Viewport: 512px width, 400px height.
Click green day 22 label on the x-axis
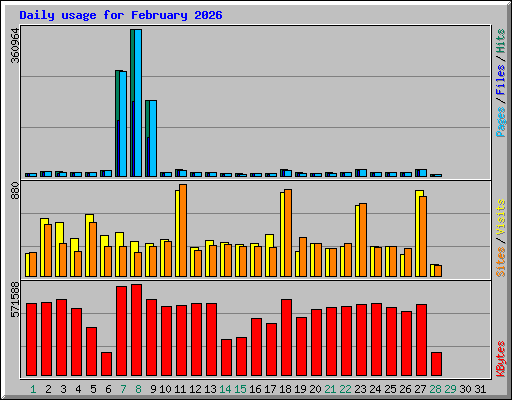point(345,389)
